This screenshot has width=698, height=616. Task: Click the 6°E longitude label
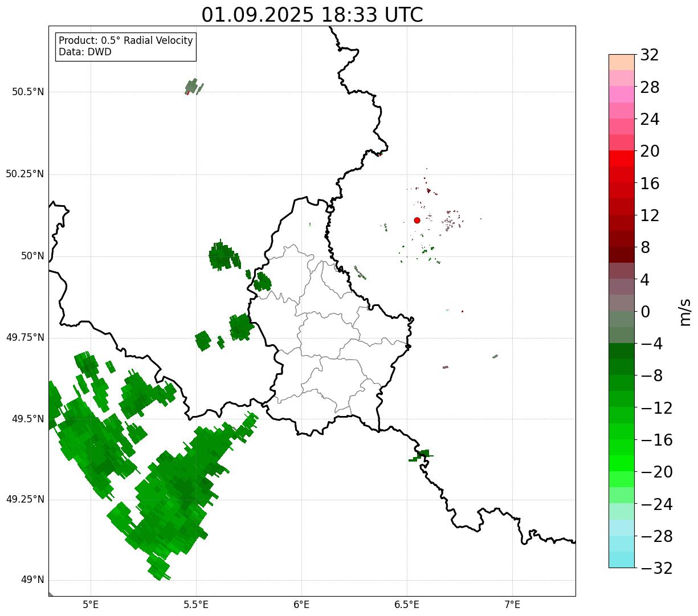click(301, 605)
